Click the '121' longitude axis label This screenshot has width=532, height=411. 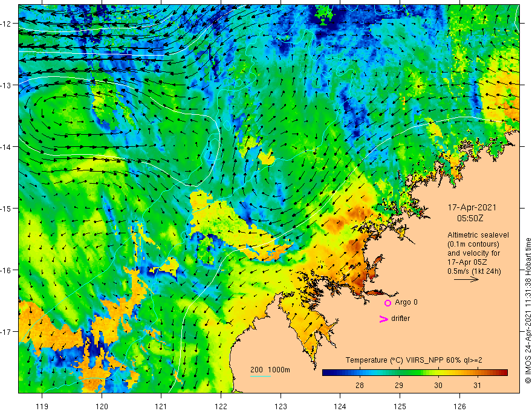click(161, 406)
